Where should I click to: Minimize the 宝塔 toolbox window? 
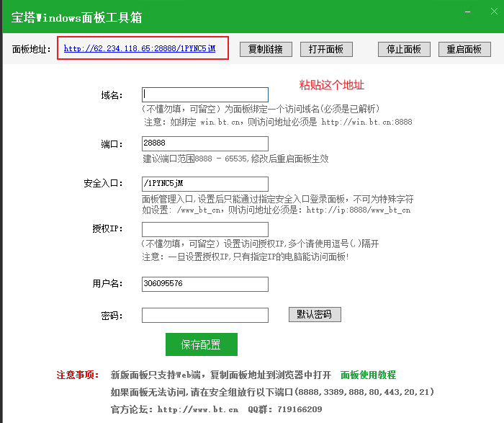[468, 12]
